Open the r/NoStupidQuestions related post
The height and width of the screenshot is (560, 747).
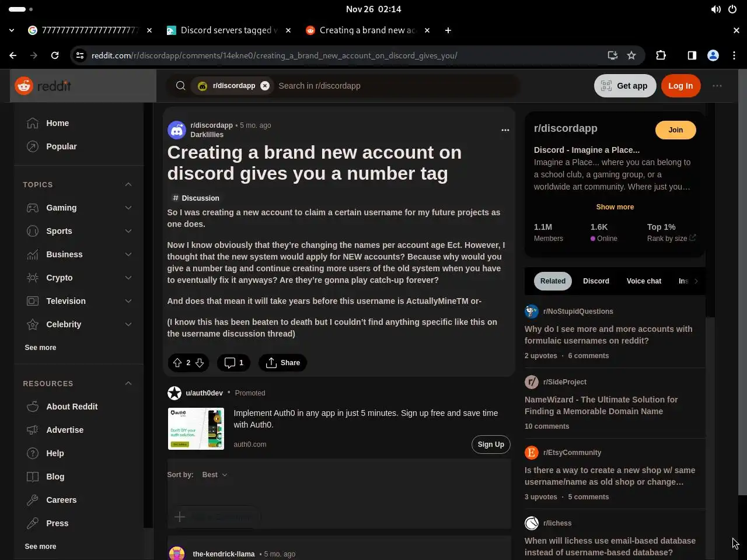coord(609,335)
